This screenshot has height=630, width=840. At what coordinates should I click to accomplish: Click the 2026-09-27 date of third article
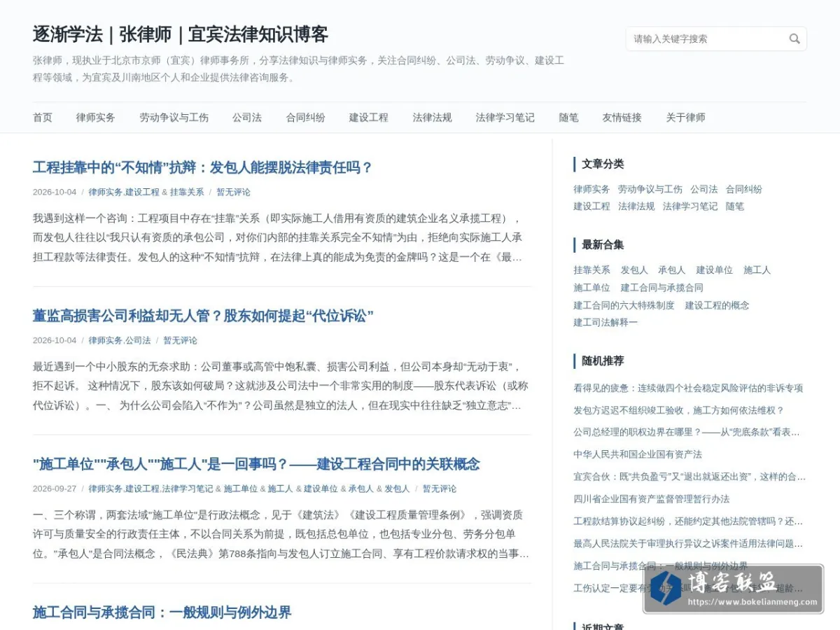coord(55,489)
